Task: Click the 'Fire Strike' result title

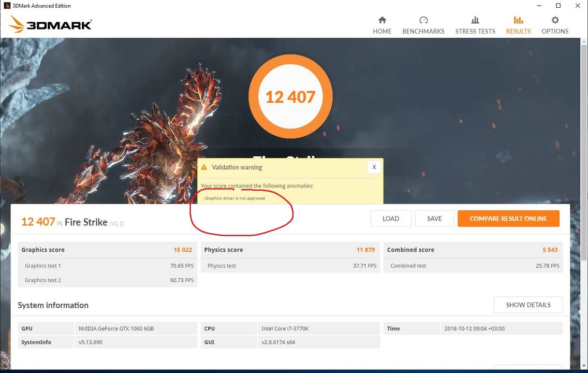Action: 86,222
